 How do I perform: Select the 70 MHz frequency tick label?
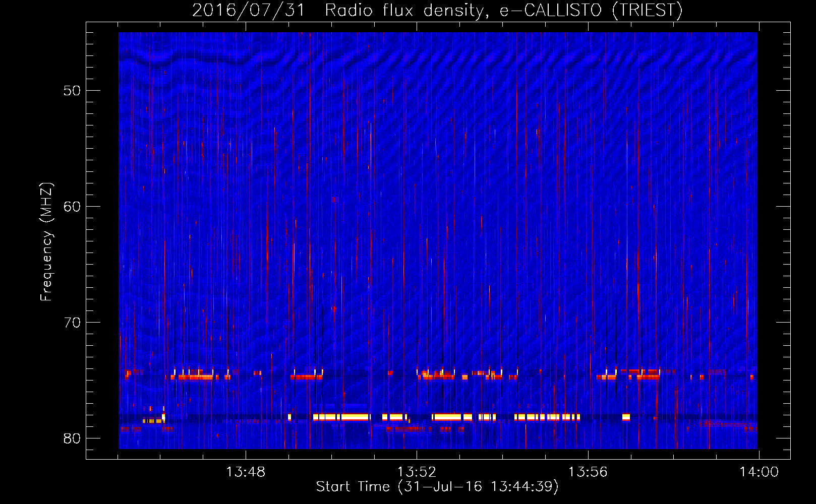pyautogui.click(x=72, y=323)
